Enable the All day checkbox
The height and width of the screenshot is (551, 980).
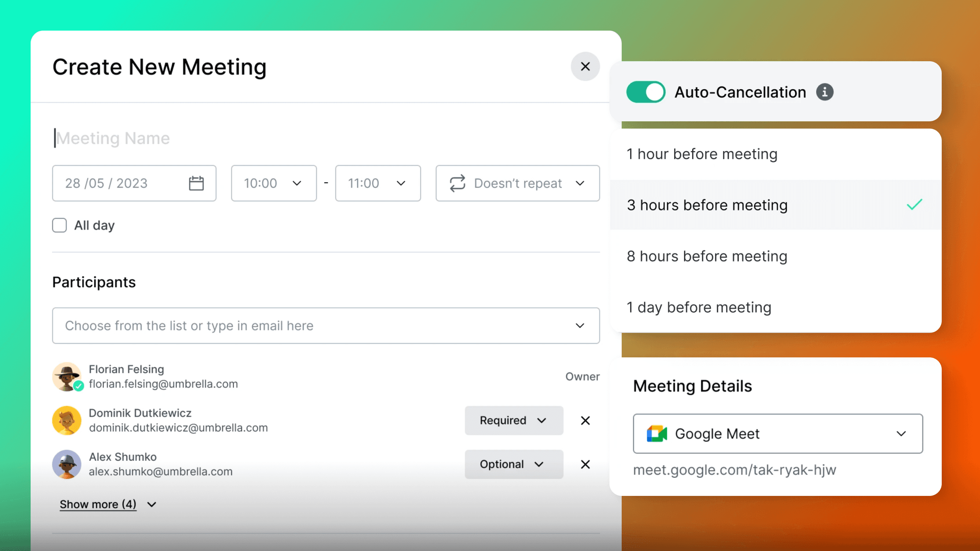59,225
